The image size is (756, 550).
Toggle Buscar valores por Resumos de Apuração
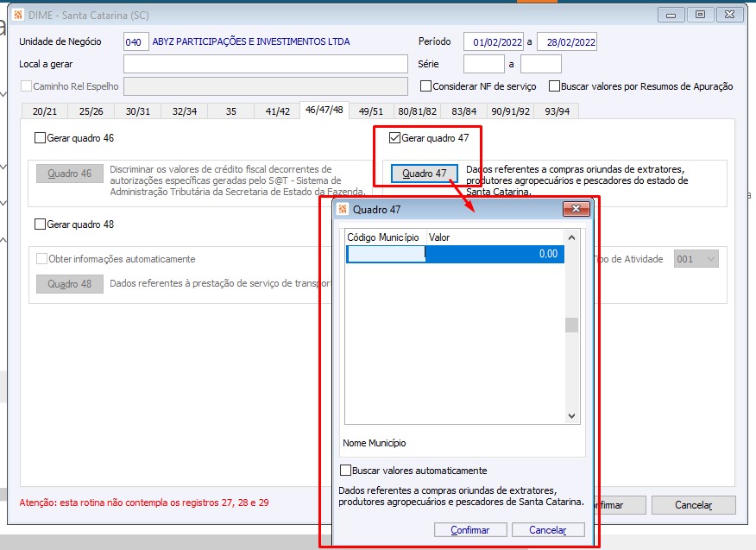[x=554, y=86]
